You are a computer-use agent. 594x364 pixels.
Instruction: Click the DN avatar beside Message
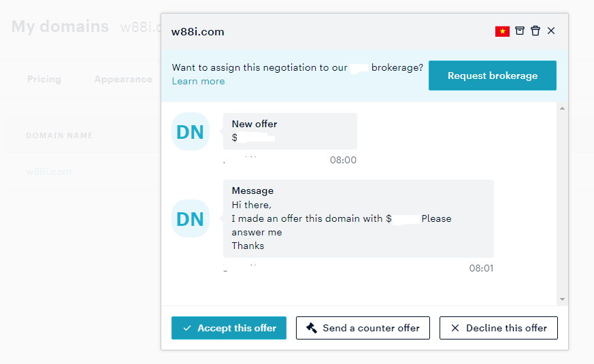coord(191,218)
